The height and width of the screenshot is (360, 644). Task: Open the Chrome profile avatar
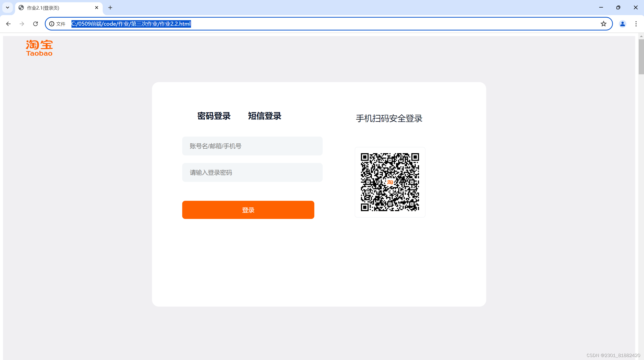pos(622,24)
